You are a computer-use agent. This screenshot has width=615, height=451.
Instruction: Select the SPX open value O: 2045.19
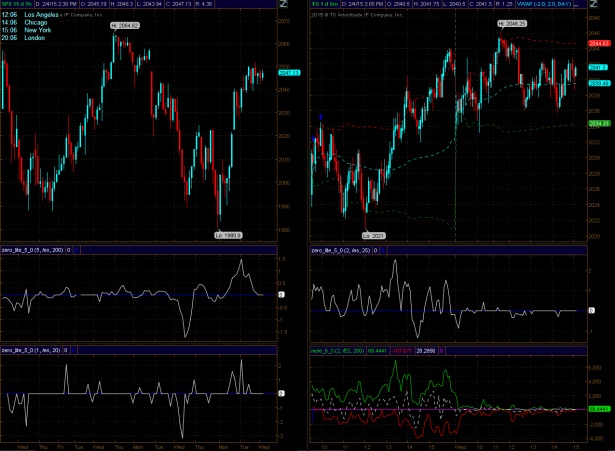(x=94, y=4)
